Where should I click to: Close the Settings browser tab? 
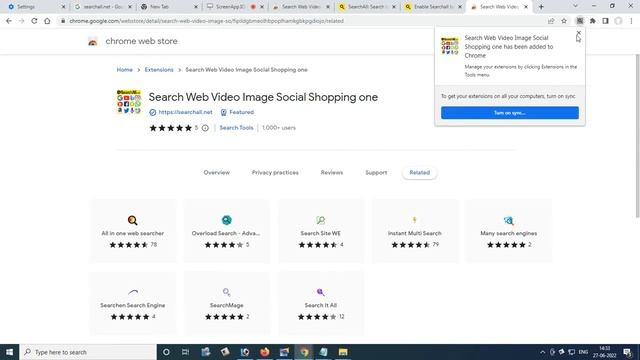(63, 7)
